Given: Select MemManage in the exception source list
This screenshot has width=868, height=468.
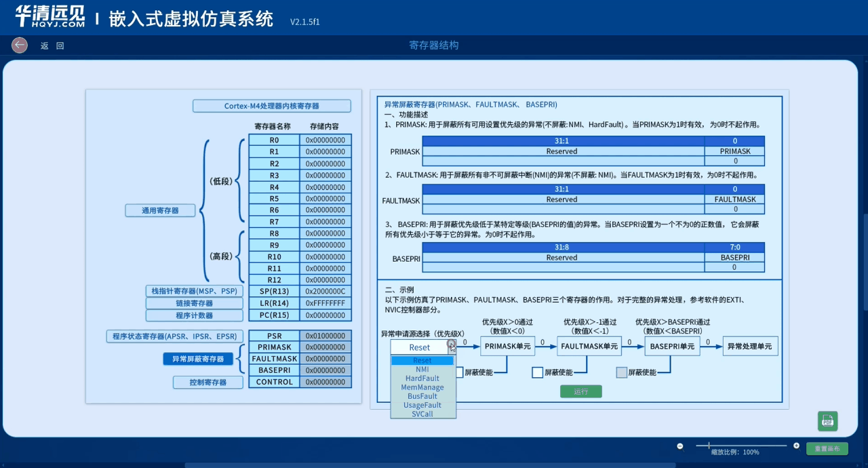Looking at the screenshot, I should pyautogui.click(x=422, y=387).
